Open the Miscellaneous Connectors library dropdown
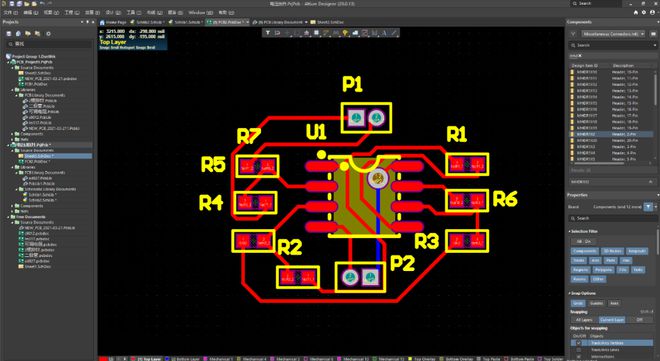660x361 pixels. tap(613, 34)
